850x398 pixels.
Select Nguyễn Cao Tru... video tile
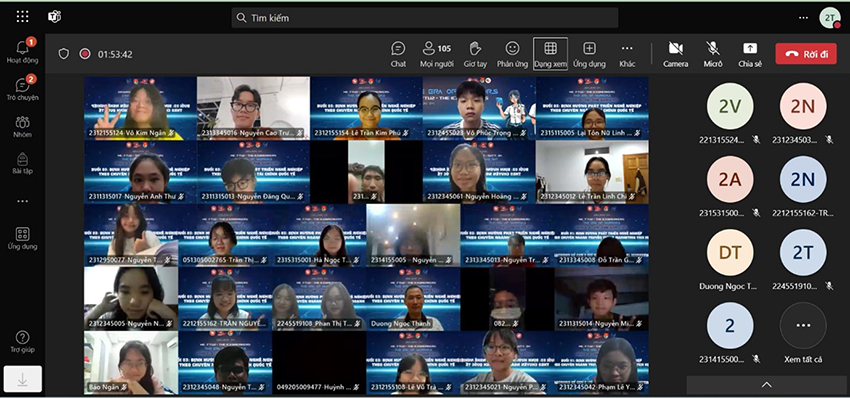tap(253, 108)
